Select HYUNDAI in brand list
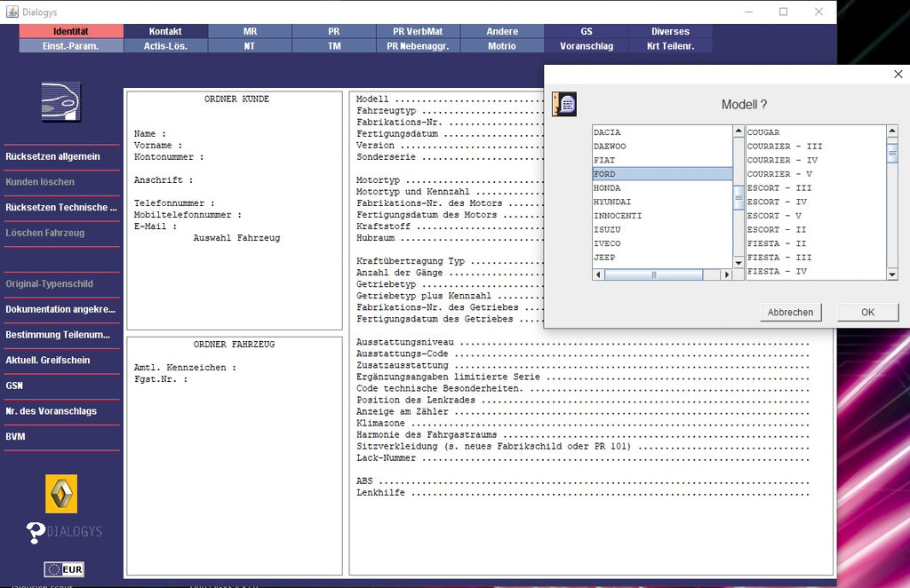910x588 pixels. (x=662, y=202)
